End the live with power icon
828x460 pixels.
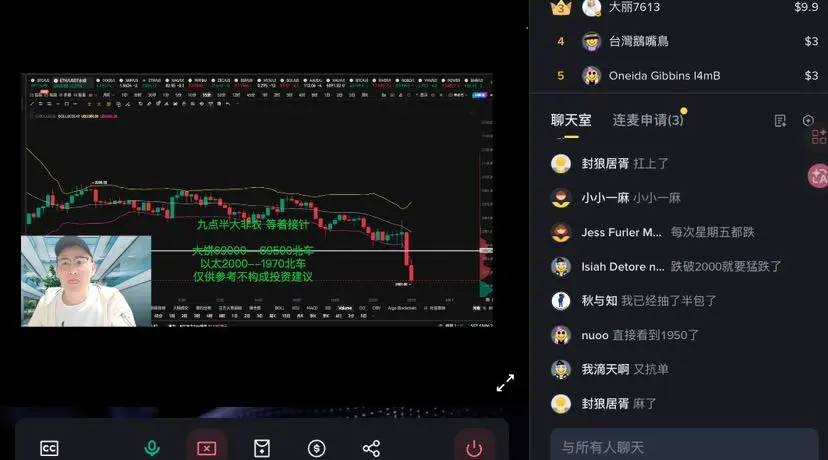coord(474,448)
